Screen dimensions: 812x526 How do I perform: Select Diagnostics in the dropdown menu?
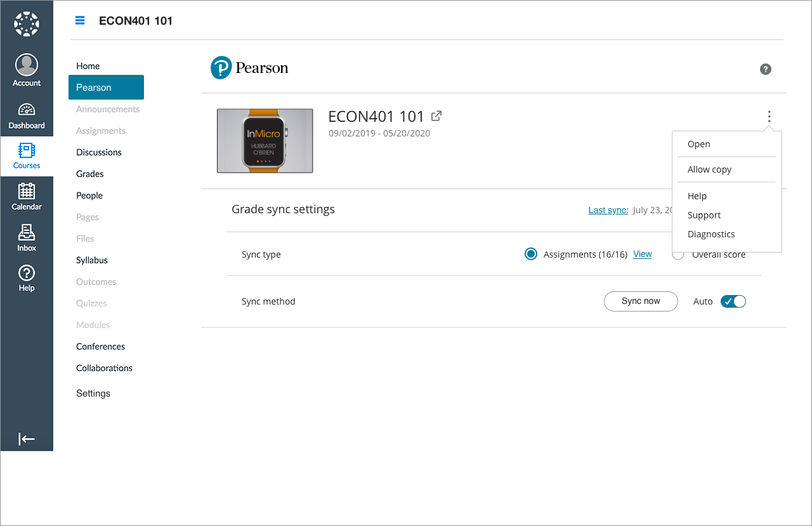pos(711,234)
